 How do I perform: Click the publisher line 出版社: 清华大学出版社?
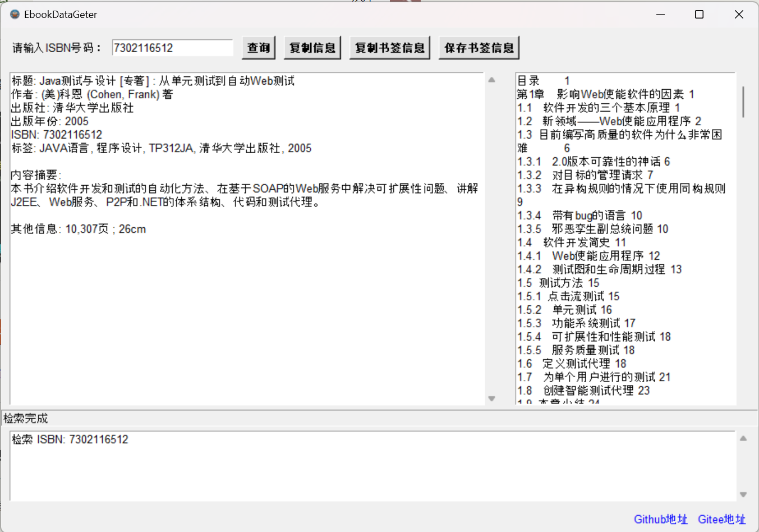[x=72, y=108]
